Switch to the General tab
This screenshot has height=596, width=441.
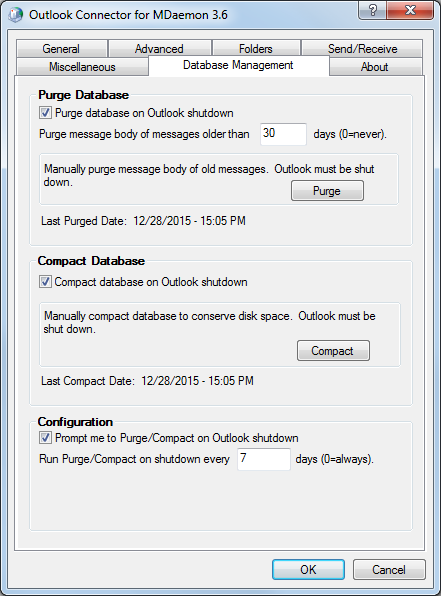point(62,49)
